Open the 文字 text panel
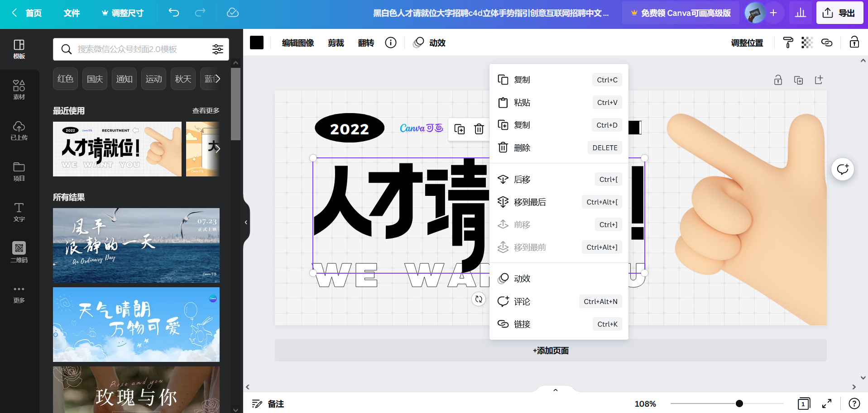Image resolution: width=868 pixels, height=413 pixels. (x=19, y=212)
